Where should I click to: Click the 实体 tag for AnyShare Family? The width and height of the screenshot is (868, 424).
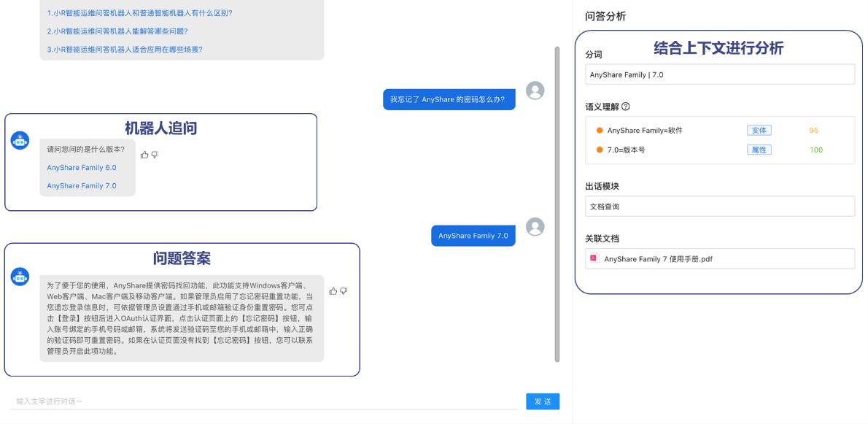coord(759,131)
